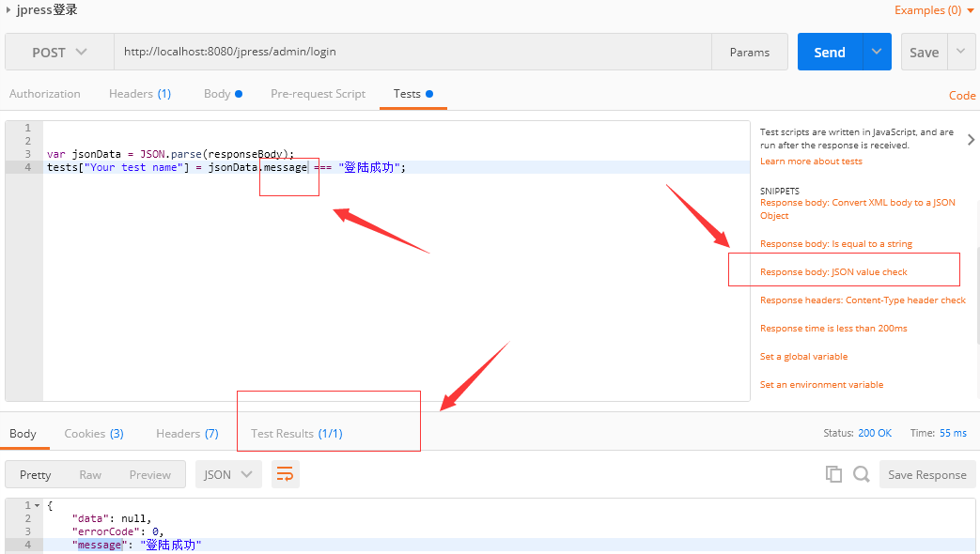This screenshot has width=980, height=554.
Task: Open the Examples (0) dropdown
Action: coord(934,10)
